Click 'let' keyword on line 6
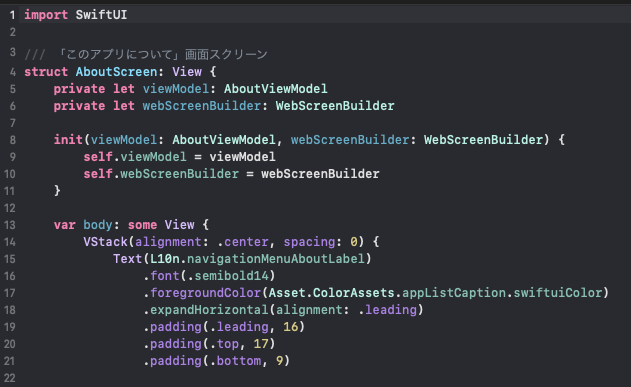Screen dimensions: 631x387 coord(124,106)
